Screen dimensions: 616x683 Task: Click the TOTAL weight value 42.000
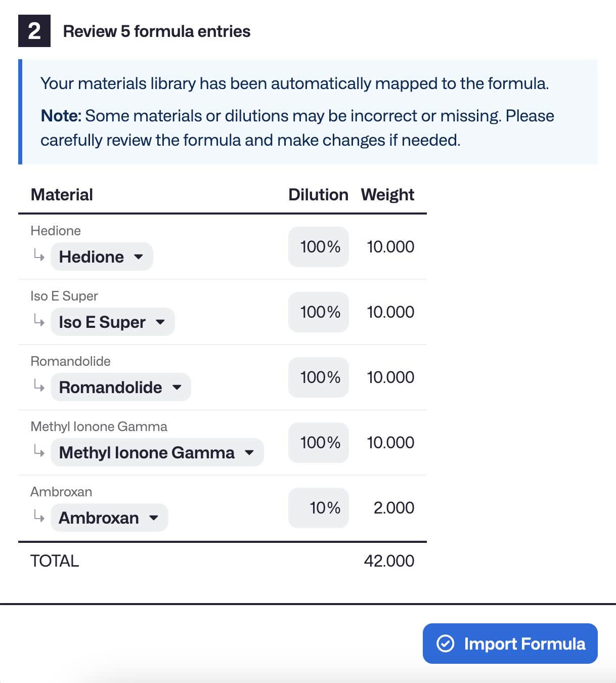[x=389, y=561]
